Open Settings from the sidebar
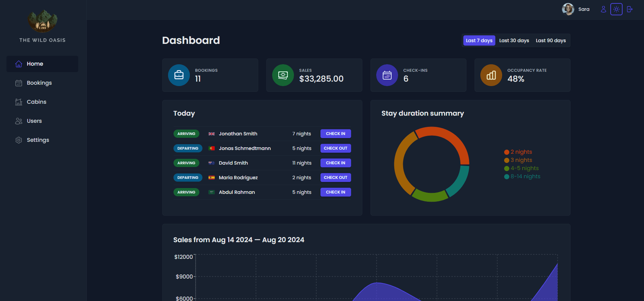This screenshot has height=301, width=644. [38, 140]
